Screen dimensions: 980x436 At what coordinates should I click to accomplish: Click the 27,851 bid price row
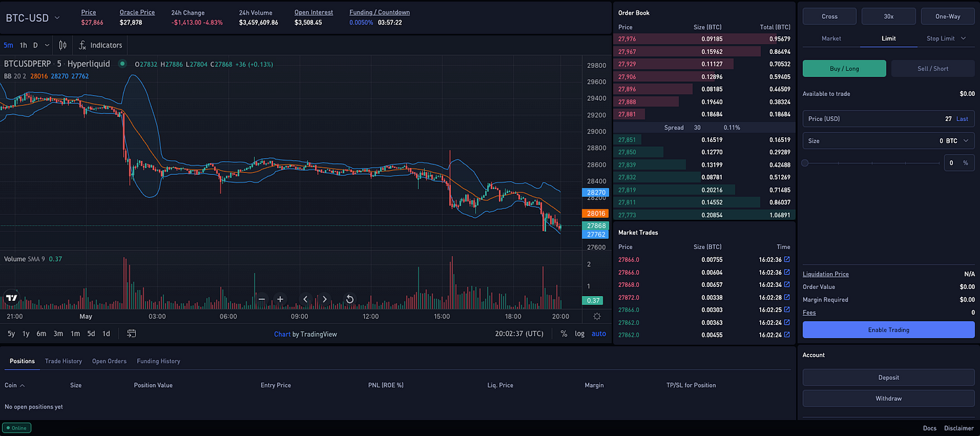coord(703,140)
